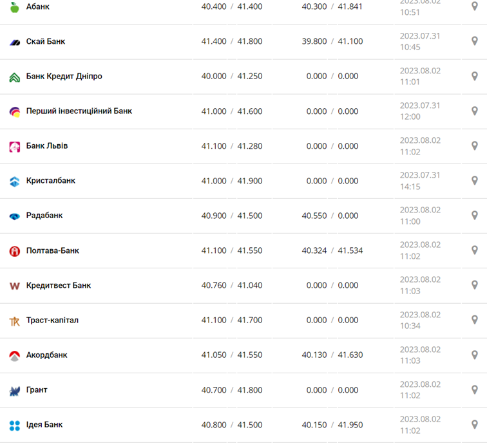Click the Скай Банк logo icon
Image resolution: width=487 pixels, height=448 pixels.
click(x=15, y=42)
